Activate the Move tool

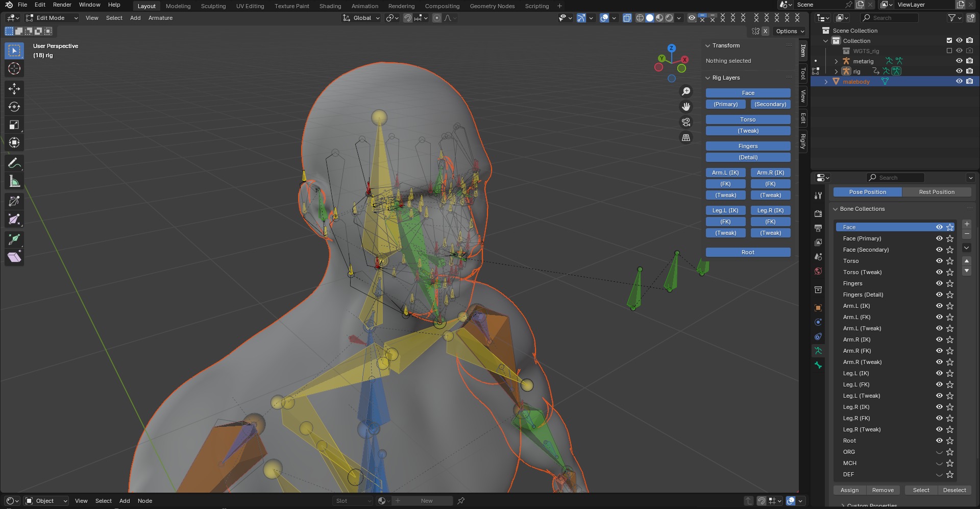click(x=14, y=89)
